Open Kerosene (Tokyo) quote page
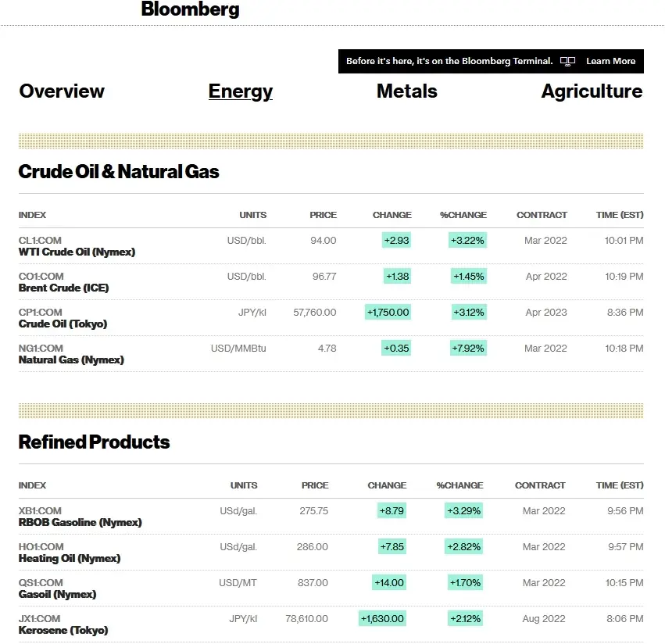Image resolution: width=665 pixels, height=644 pixels. click(63, 631)
